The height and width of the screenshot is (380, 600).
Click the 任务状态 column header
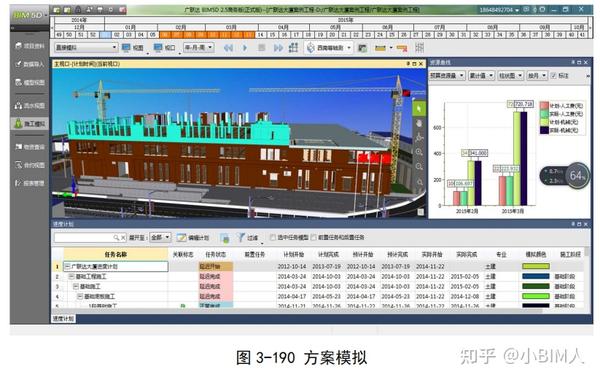tap(215, 254)
